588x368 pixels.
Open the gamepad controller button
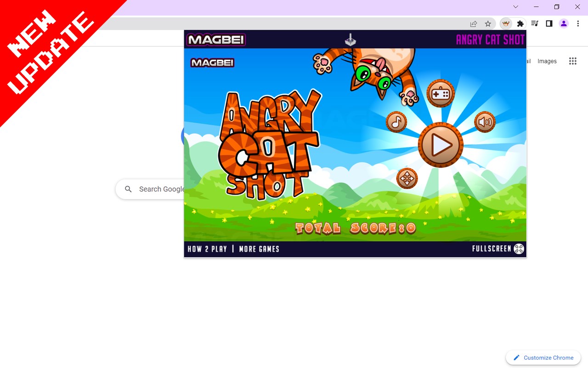(x=441, y=93)
